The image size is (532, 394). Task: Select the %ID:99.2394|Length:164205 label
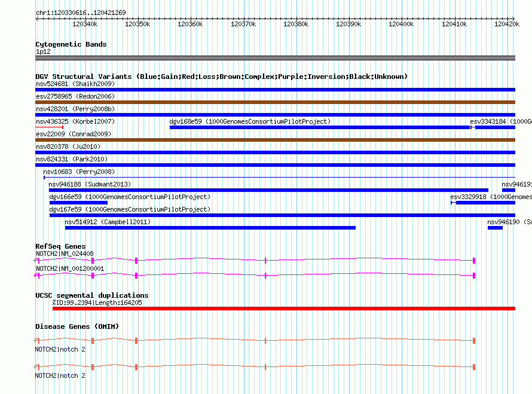click(97, 303)
